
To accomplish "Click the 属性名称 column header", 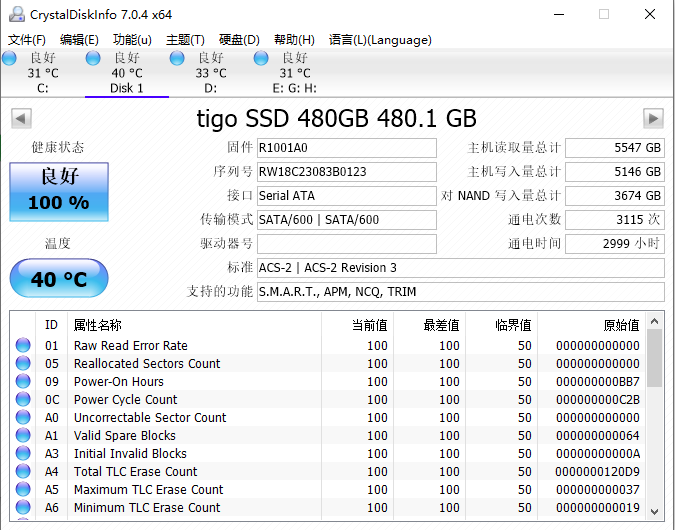I will (x=194, y=325).
